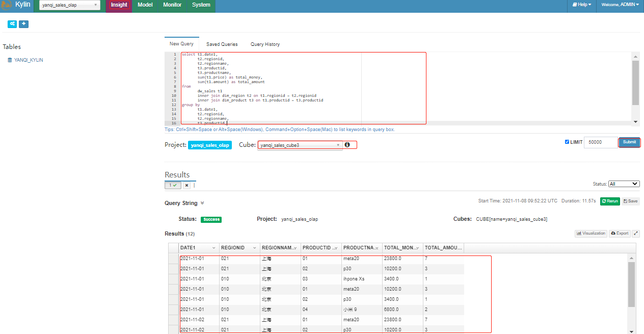644x334 pixels.
Task: Open DATE1 column header menu arrow
Action: coord(213,248)
